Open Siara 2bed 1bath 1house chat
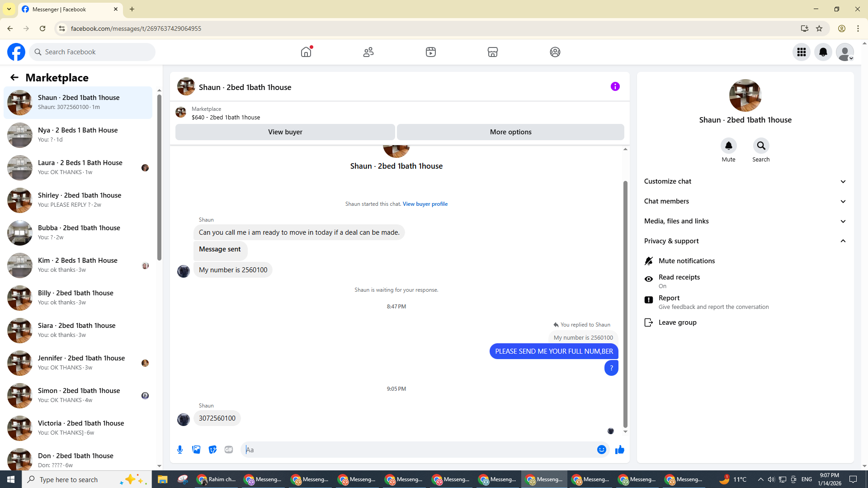Image resolution: width=868 pixels, height=488 pixels. tap(78, 330)
